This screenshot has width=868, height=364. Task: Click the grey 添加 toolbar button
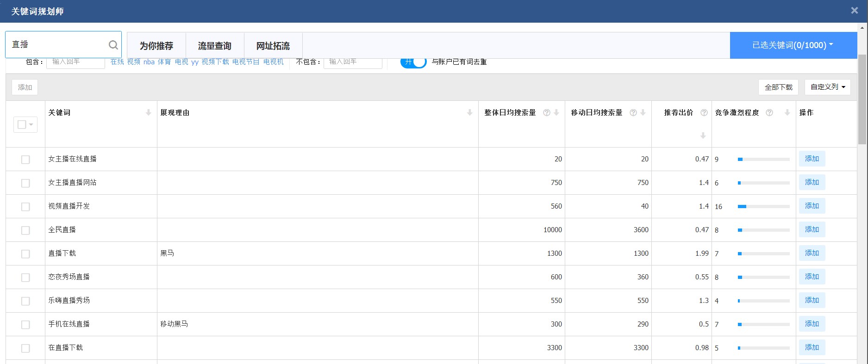pos(25,87)
